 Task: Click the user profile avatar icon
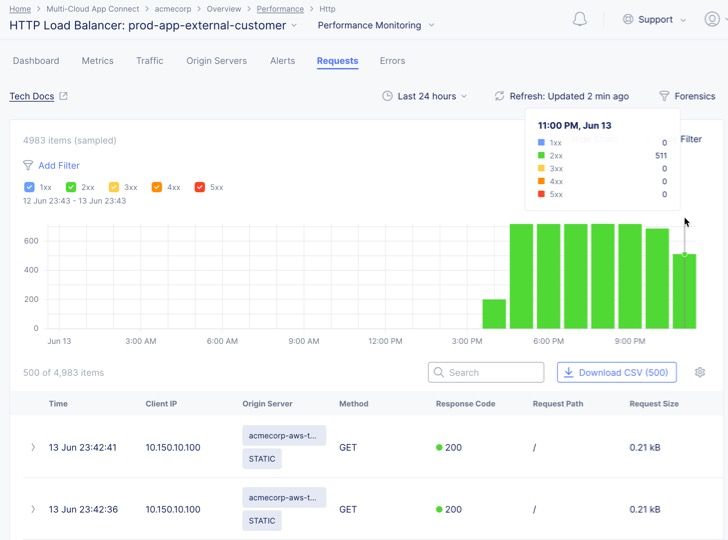click(712, 19)
